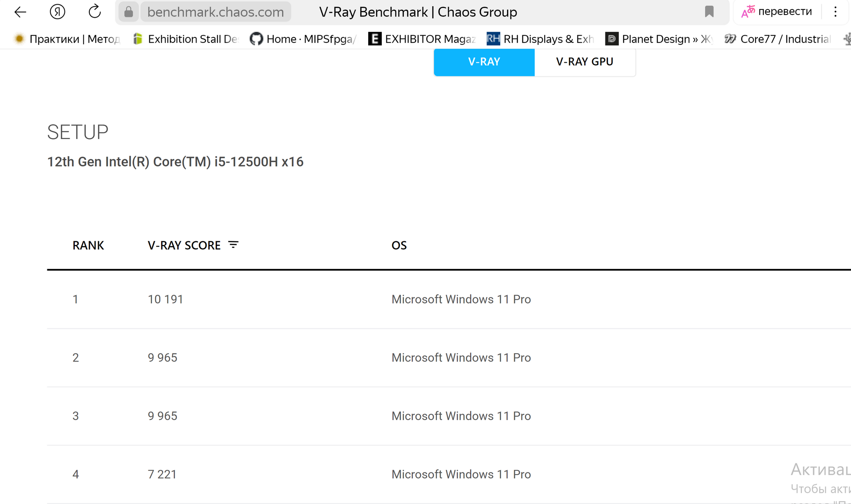The width and height of the screenshot is (851, 504).
Task: Click the translate page icon
Action: click(x=748, y=12)
